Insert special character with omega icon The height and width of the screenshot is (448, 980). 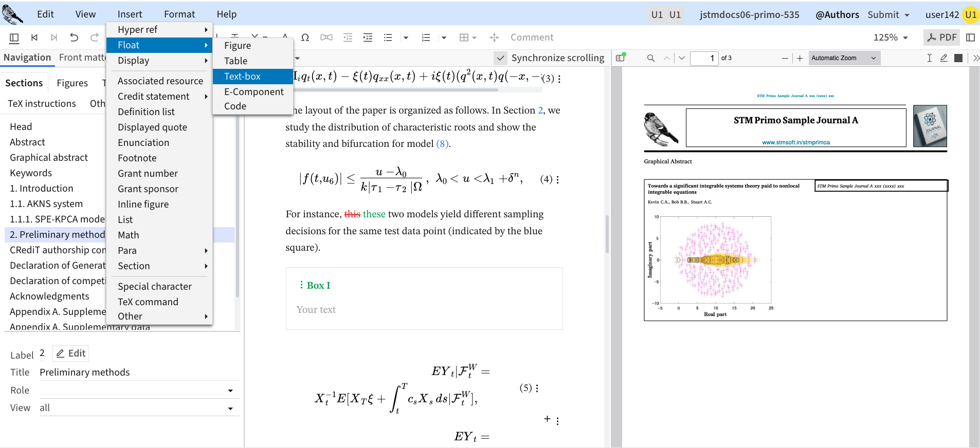click(x=305, y=38)
